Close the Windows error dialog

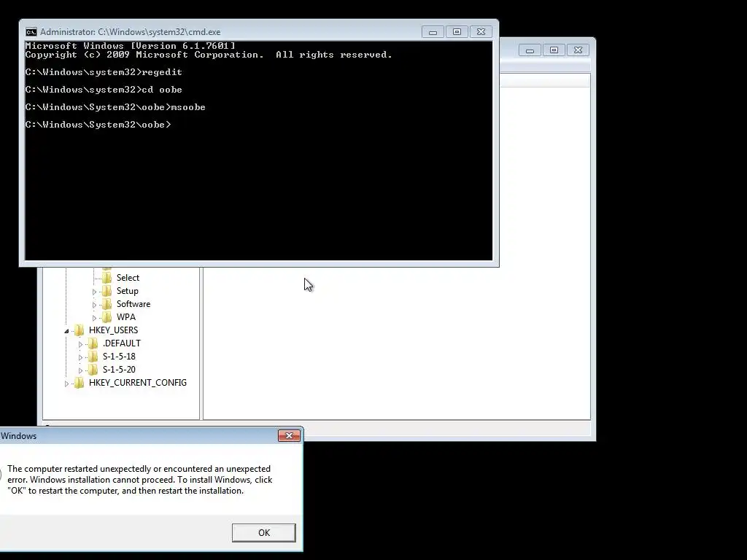(x=289, y=436)
